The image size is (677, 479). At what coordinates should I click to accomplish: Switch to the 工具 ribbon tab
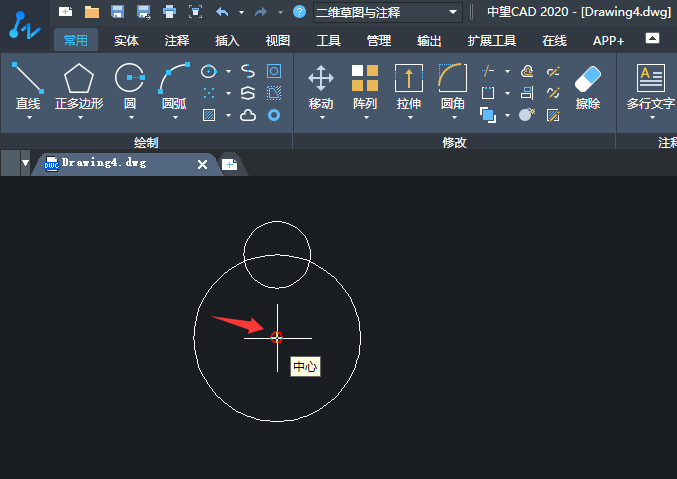tap(328, 41)
